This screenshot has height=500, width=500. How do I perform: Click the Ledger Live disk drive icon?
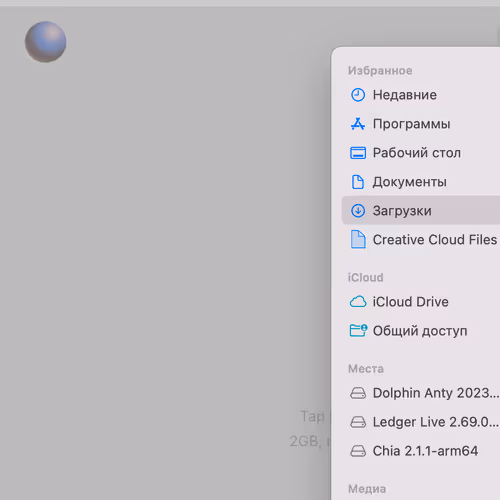tap(358, 422)
